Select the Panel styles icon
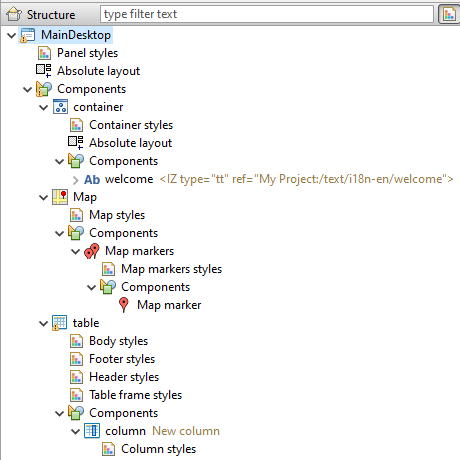This screenshot has height=460, width=460. pyautogui.click(x=44, y=53)
